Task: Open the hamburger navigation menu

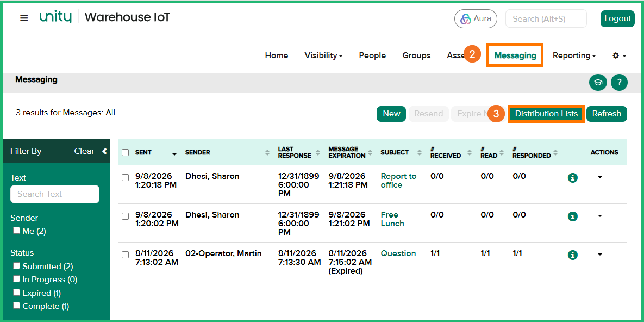Action: (24, 18)
